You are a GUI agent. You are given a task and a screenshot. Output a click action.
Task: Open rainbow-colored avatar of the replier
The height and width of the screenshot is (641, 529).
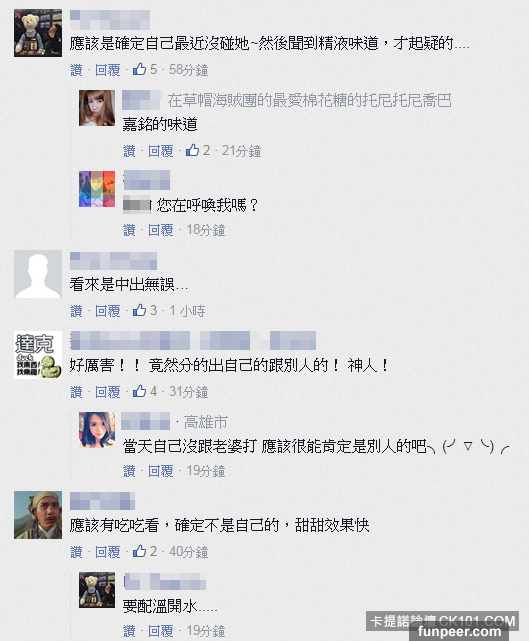pos(97,189)
